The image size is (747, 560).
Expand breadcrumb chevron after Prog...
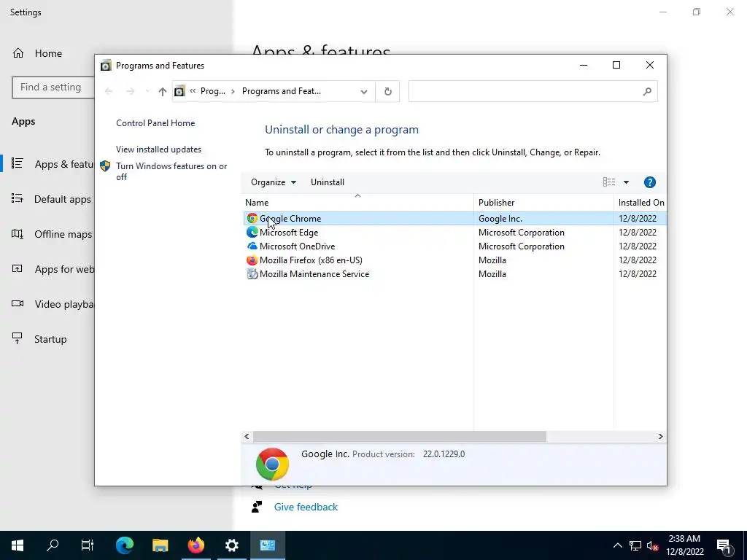pyautogui.click(x=233, y=91)
